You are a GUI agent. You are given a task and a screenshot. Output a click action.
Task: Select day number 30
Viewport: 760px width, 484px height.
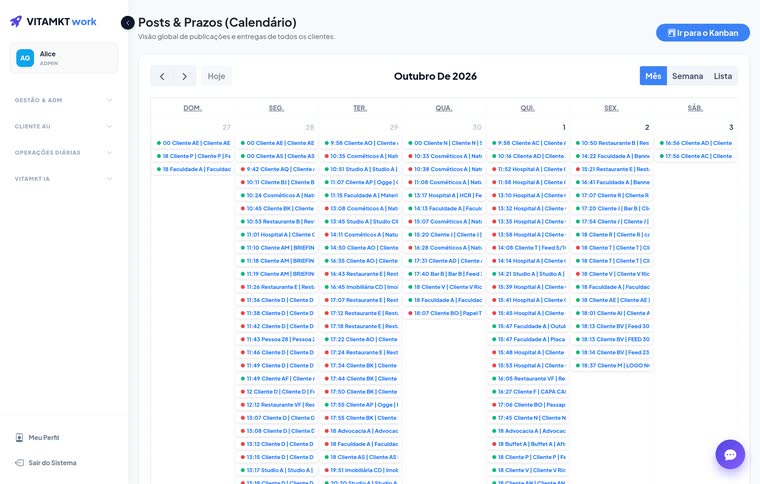(x=477, y=127)
